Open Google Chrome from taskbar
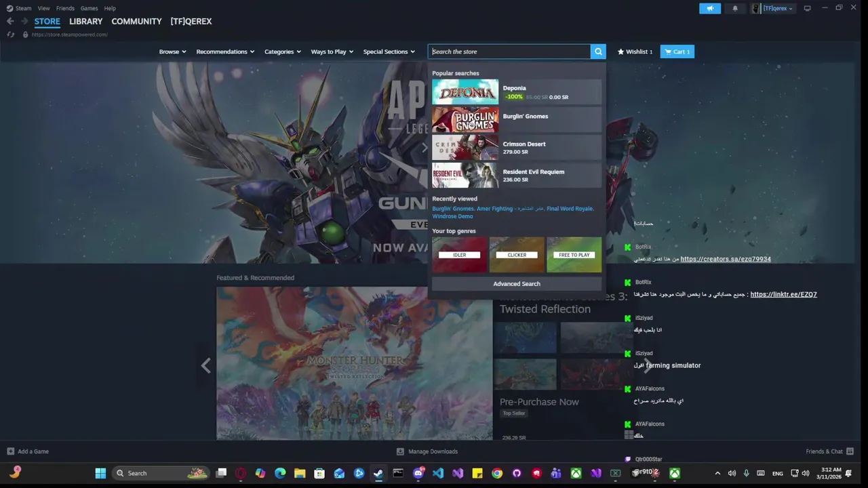The image size is (868, 488). coord(497,473)
